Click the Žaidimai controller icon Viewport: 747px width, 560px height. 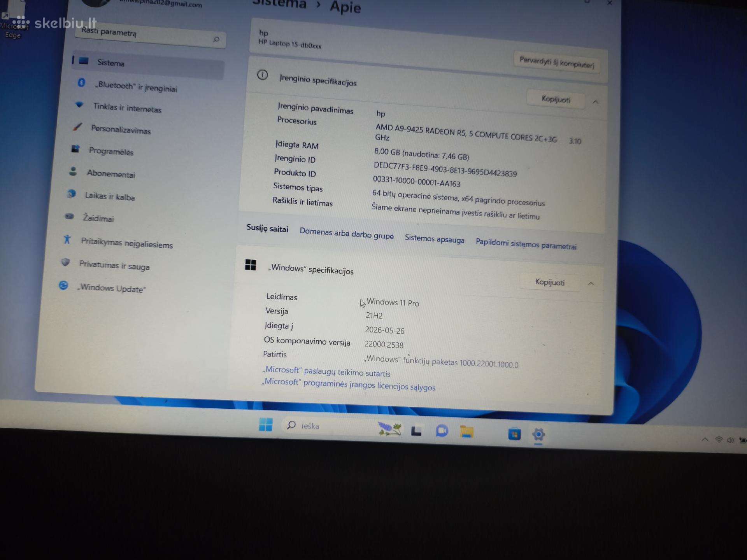69,216
